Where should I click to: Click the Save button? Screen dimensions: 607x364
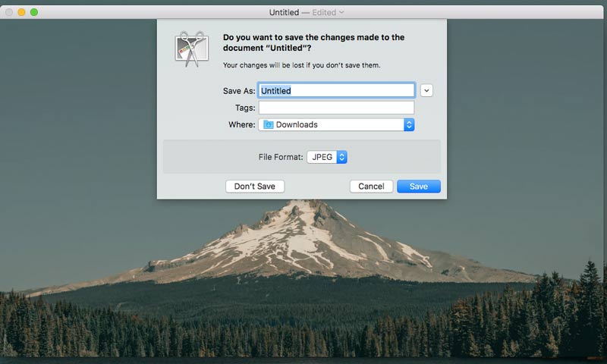[x=419, y=186]
